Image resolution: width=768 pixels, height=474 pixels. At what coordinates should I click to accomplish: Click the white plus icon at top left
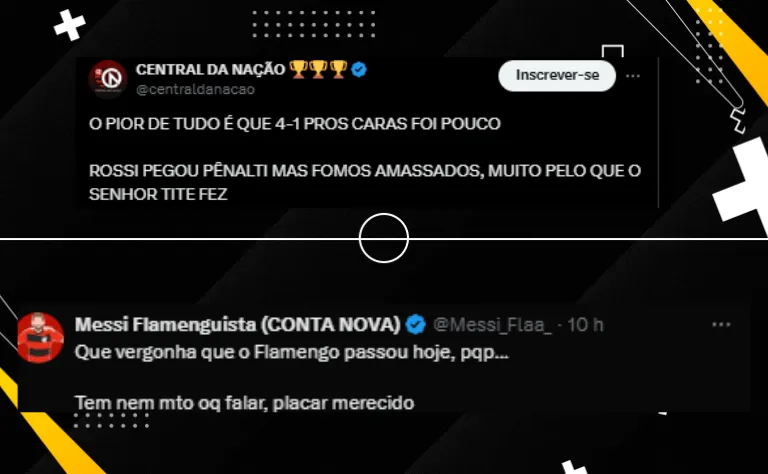point(69,24)
